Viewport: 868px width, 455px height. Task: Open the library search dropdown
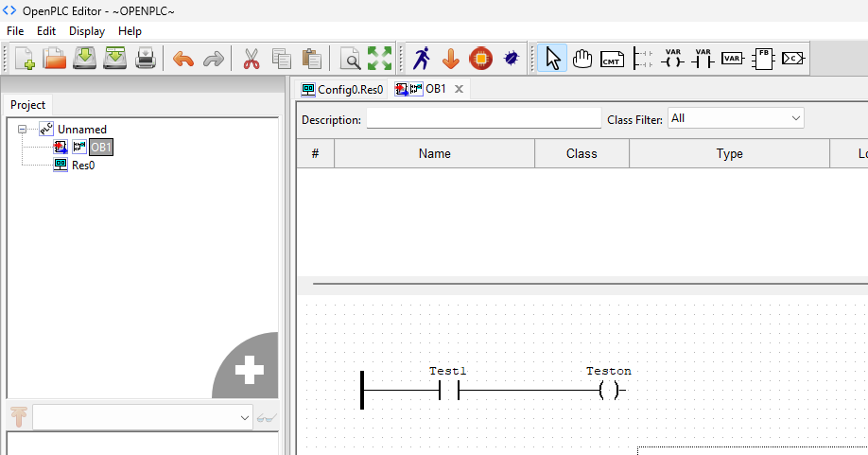143,416
